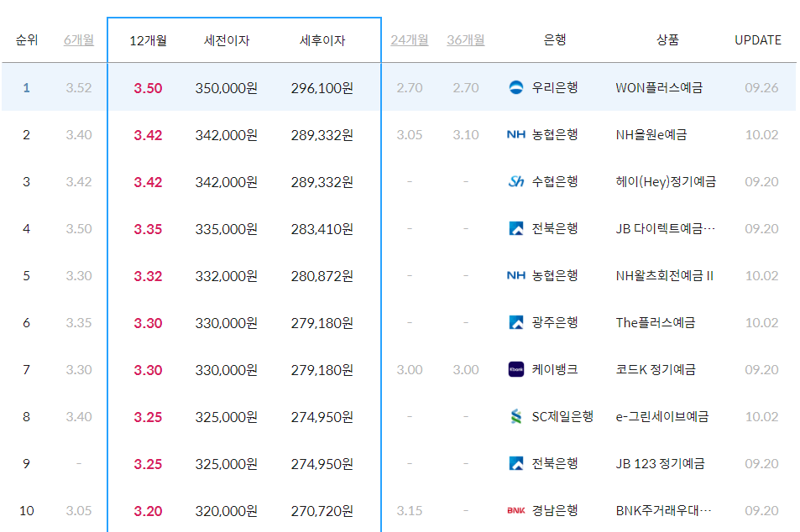Image resolution: width=800 pixels, height=532 pixels.
Task: Click the 270,720원 after-tax interest value
Action: point(322,511)
